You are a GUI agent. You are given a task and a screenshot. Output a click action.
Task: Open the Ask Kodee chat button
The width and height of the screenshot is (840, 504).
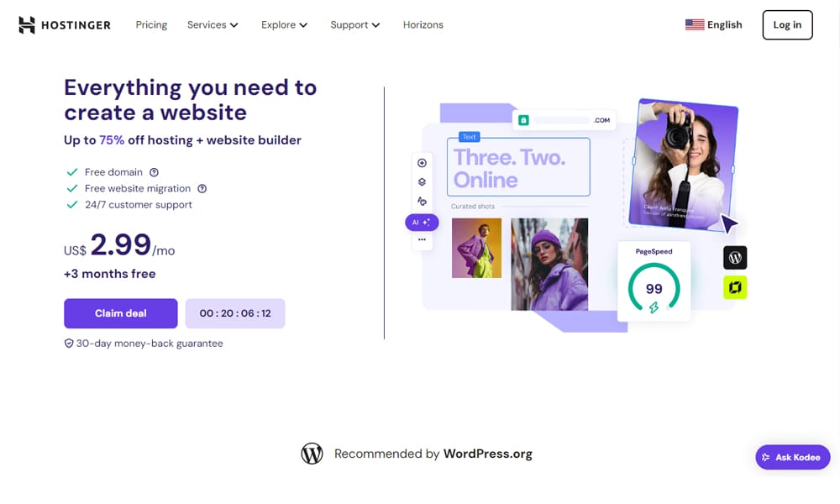click(793, 457)
